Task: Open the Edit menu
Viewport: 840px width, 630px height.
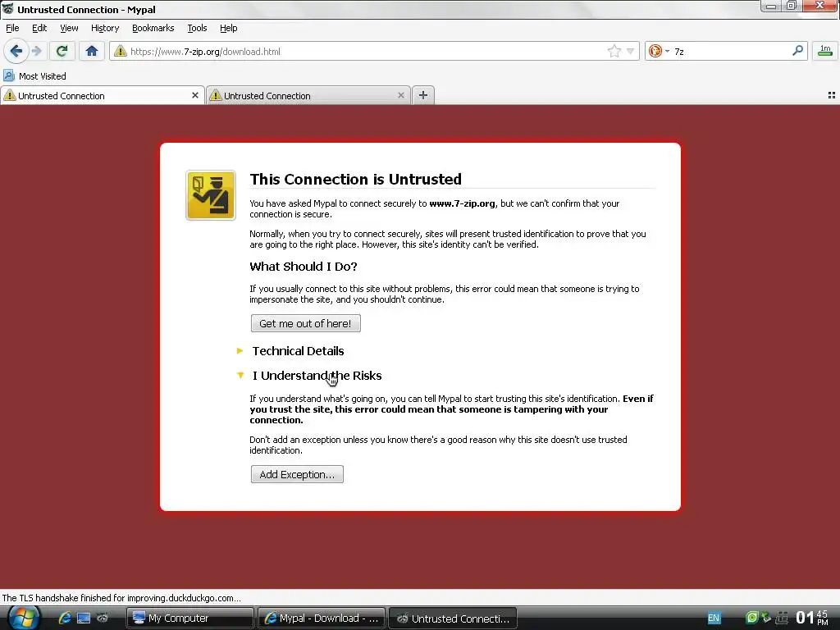Action: (x=39, y=29)
